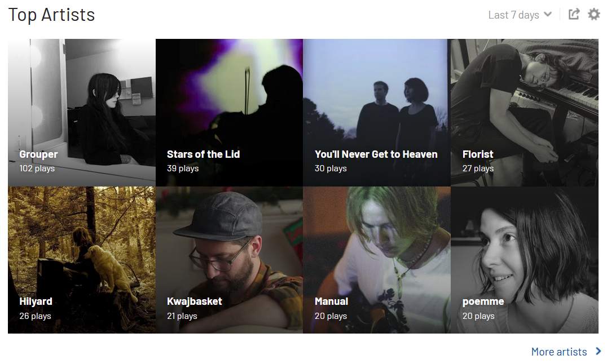Open the share icon beside the gear
The width and height of the screenshot is (607, 364).
point(574,14)
